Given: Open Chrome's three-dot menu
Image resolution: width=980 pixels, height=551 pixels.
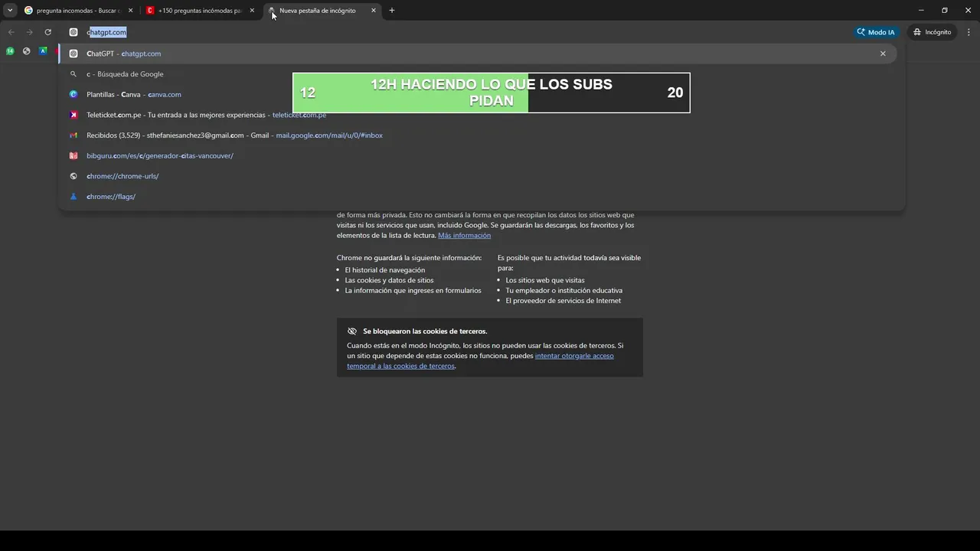Looking at the screenshot, I should [969, 32].
